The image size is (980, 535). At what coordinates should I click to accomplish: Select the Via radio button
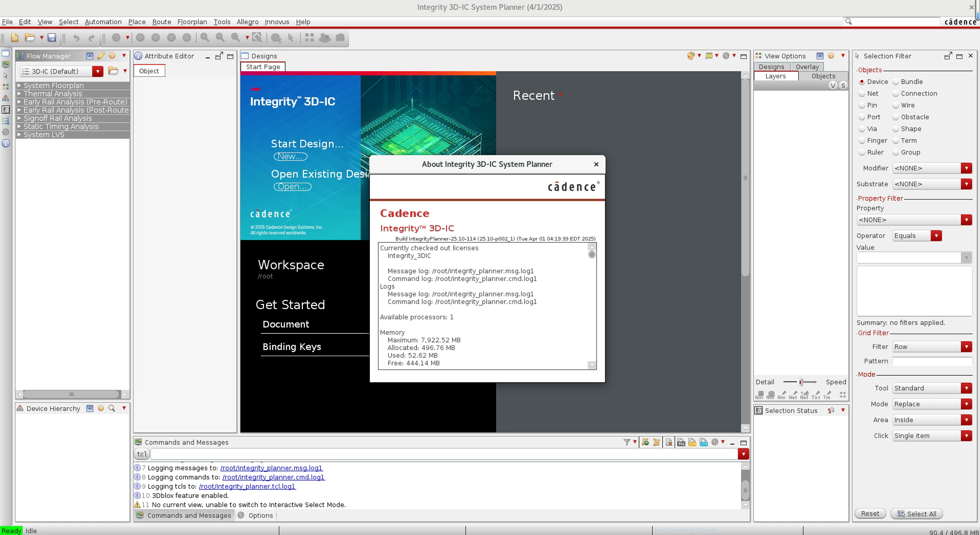click(862, 129)
